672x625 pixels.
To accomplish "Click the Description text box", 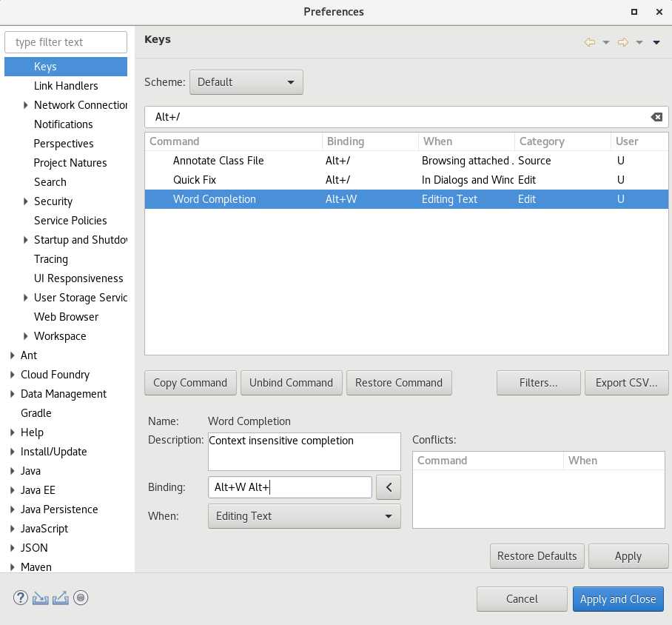I will [x=304, y=452].
